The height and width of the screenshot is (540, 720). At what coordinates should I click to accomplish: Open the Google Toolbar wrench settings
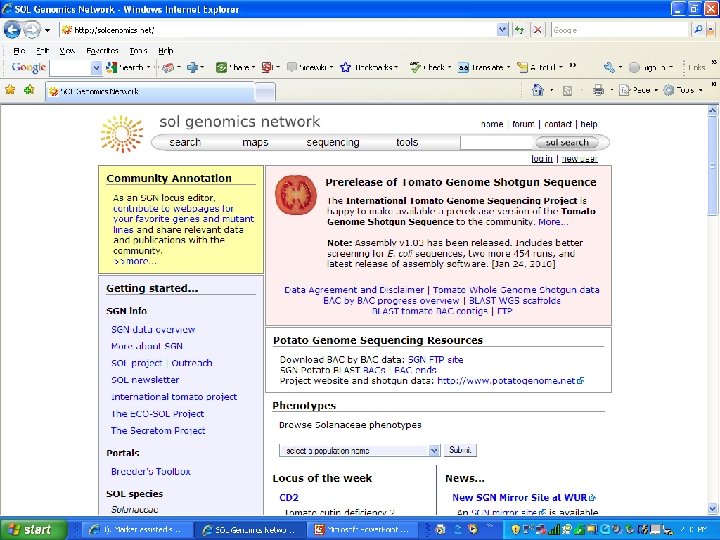[609, 68]
